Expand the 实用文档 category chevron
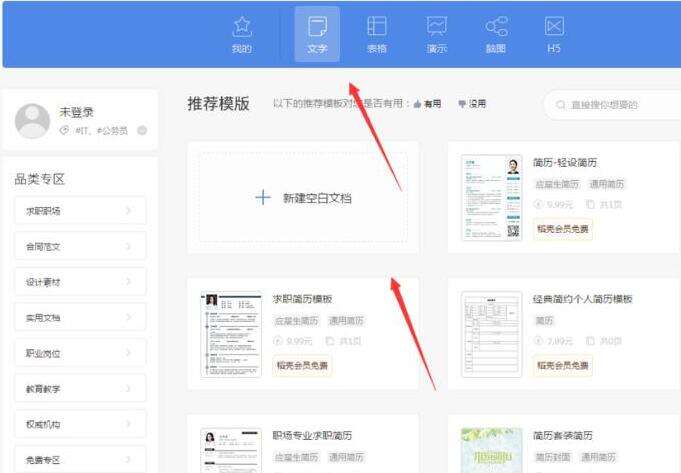Screen dimensions: 681x473 [x=128, y=318]
